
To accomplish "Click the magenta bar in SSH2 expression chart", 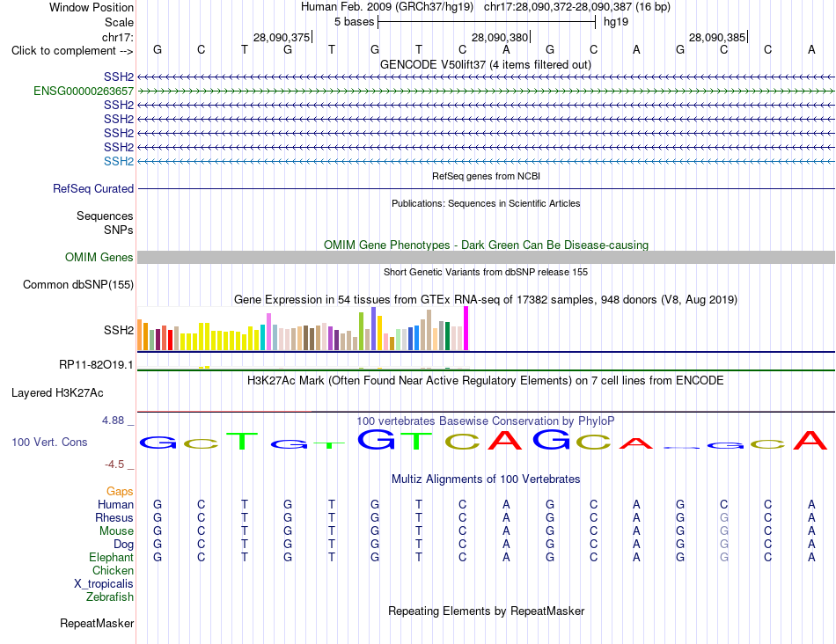I will (466, 328).
